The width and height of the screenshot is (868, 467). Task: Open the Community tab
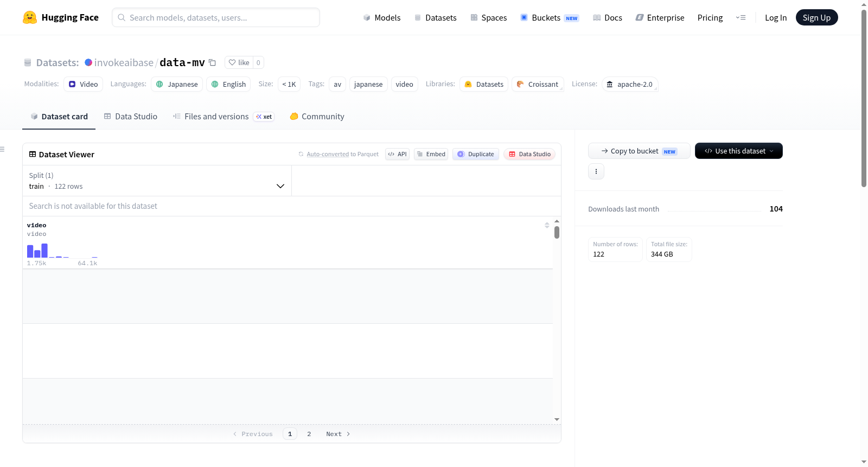[x=317, y=117]
